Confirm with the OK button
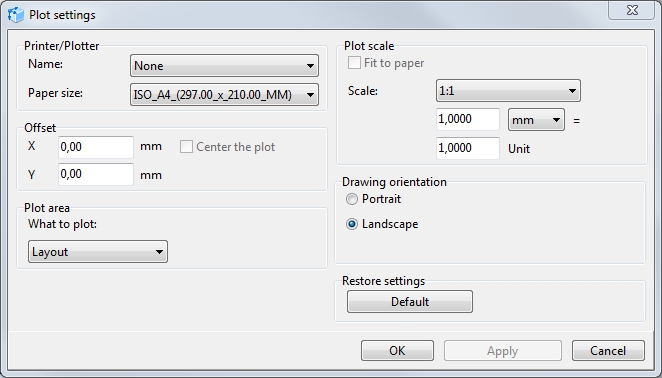Screen dimensions: 662x378 (397, 351)
